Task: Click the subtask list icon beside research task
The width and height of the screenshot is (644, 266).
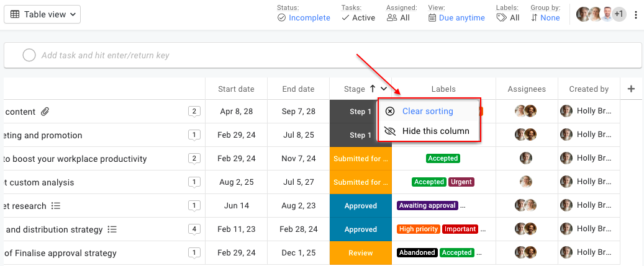Action: tap(56, 206)
